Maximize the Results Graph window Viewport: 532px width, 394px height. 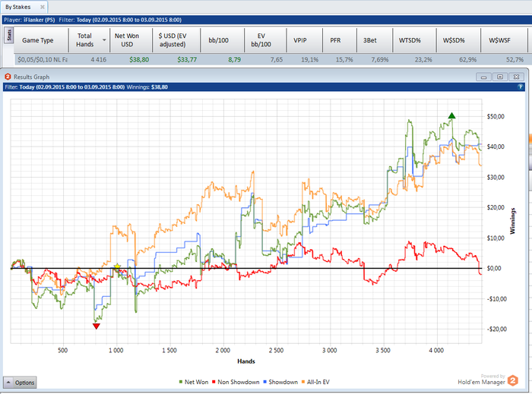[500, 77]
